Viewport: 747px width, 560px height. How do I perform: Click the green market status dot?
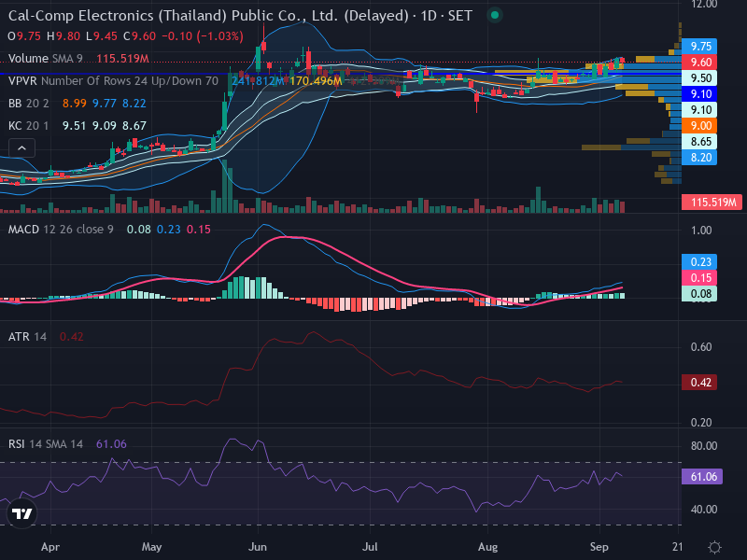point(495,15)
